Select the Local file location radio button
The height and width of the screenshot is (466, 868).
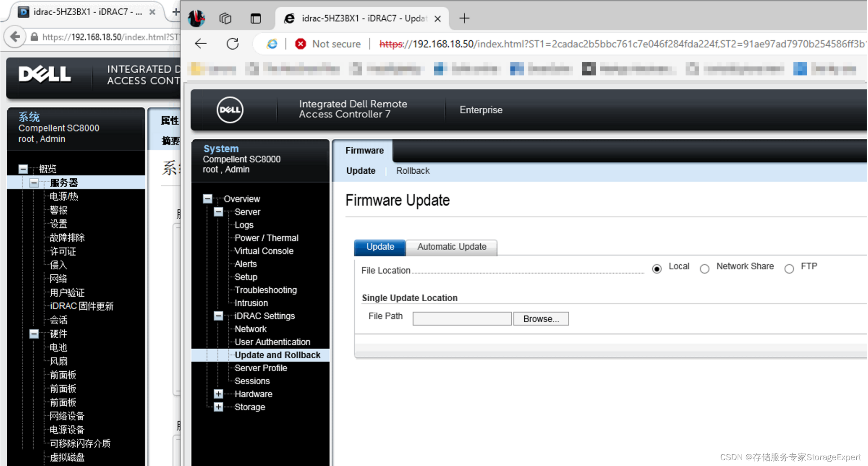(657, 268)
